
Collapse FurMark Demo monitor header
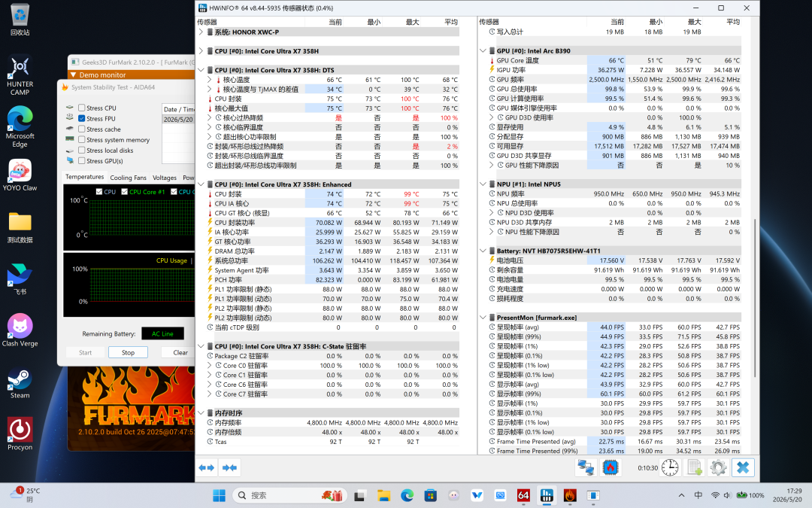pos(73,75)
